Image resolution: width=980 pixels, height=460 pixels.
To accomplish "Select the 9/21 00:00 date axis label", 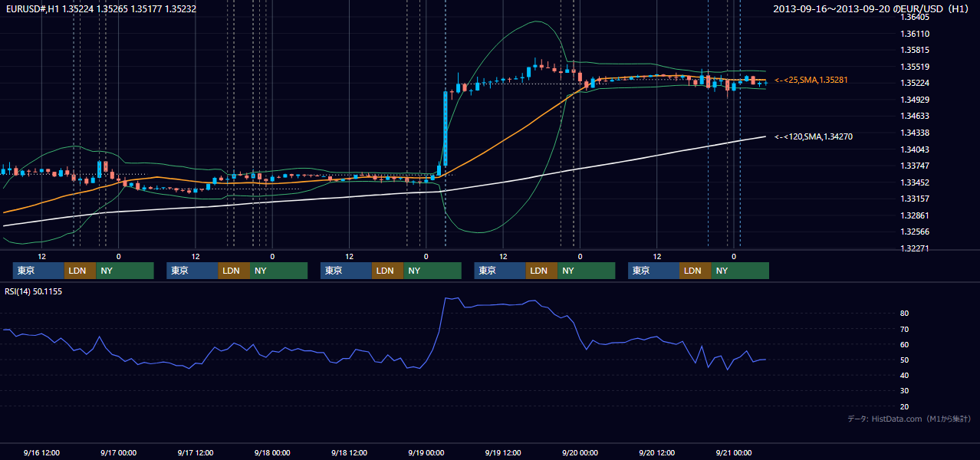I will pos(734,453).
